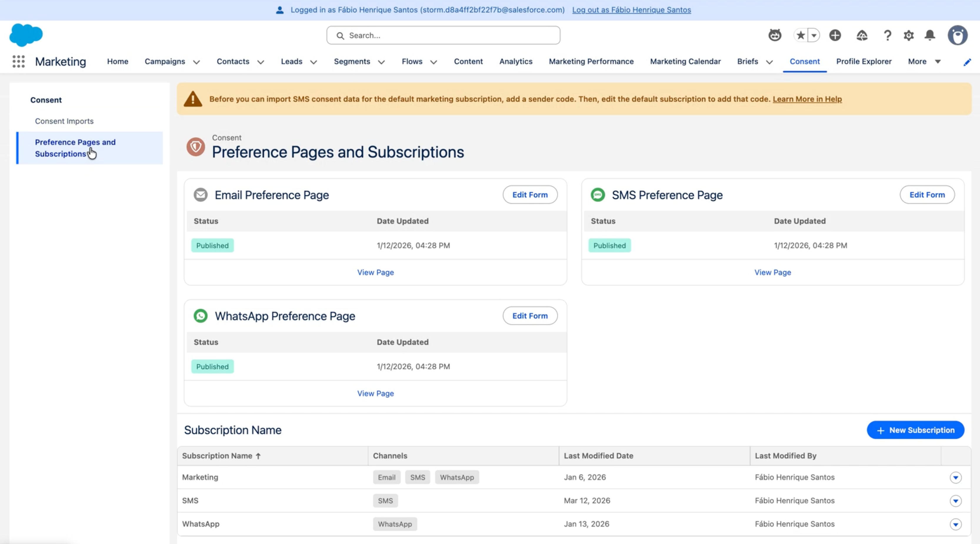Open the App Launcher grid icon
The width and height of the screenshot is (980, 544).
18,61
